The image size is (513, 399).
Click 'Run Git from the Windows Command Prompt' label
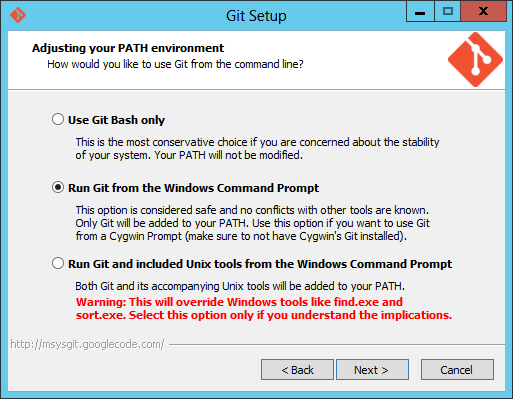tap(193, 188)
